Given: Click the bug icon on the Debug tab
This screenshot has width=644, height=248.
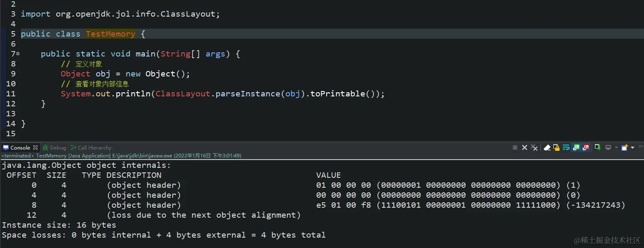Looking at the screenshot, I should (45, 147).
